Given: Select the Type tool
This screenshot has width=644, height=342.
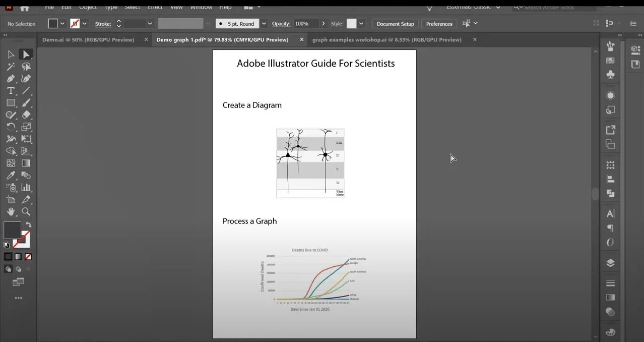Looking at the screenshot, I should pyautogui.click(x=11, y=91).
